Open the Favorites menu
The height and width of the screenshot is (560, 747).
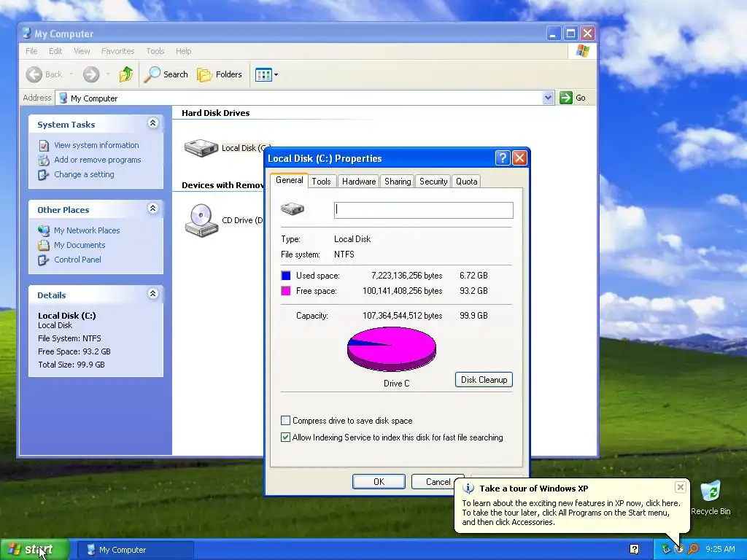[x=117, y=51]
